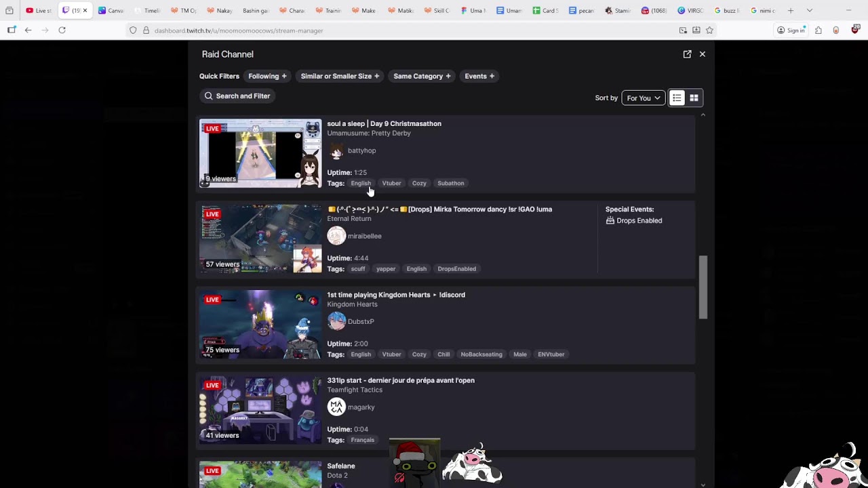868x488 pixels.
Task: Open the sidebar toggle icon
Action: click(x=12, y=30)
